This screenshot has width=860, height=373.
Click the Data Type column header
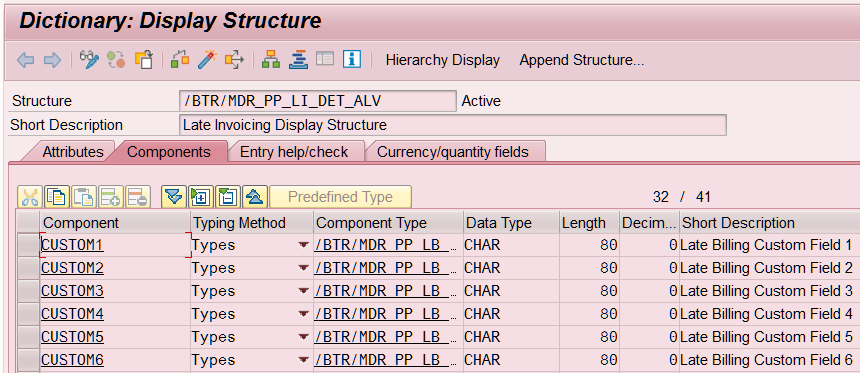tap(511, 223)
